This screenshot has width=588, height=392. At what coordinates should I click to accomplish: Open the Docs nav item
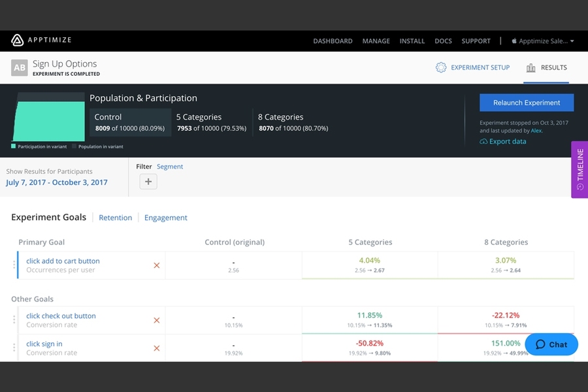443,41
